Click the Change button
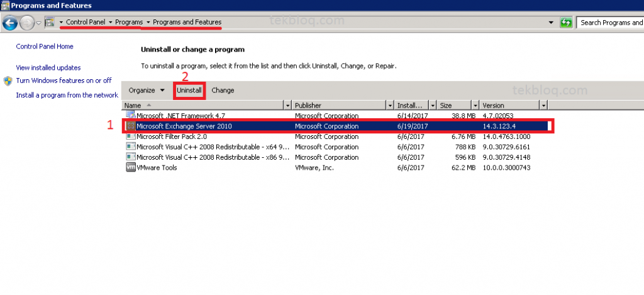The image size is (644, 295). (x=223, y=91)
